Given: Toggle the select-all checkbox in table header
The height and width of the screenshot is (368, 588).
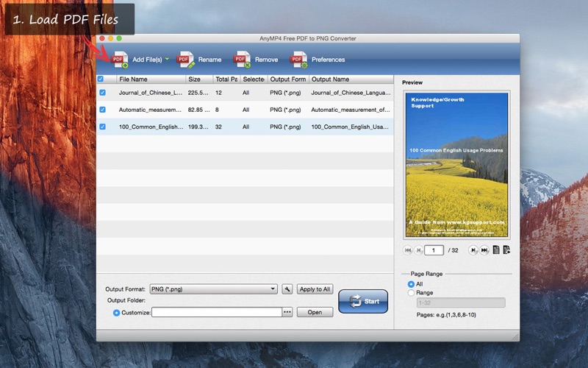Looking at the screenshot, I should click(101, 79).
